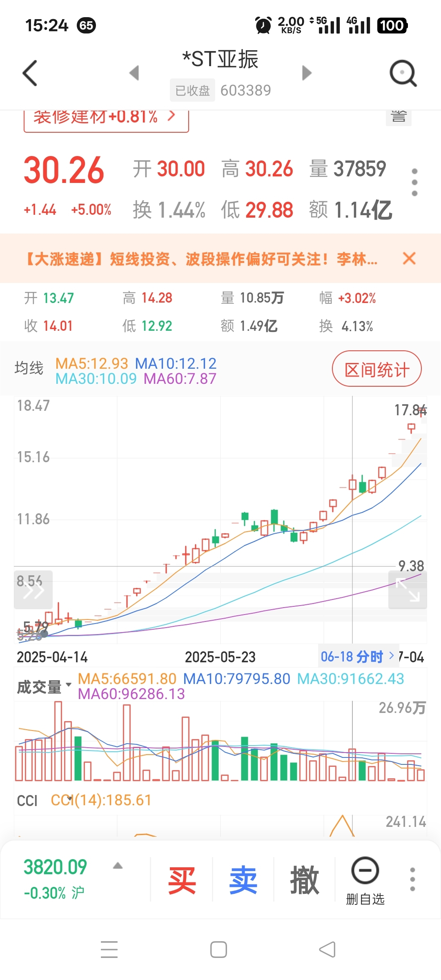This screenshot has height=980, width=441.
Task: Open the bottom bar three-dot more menu
Action: (x=412, y=880)
